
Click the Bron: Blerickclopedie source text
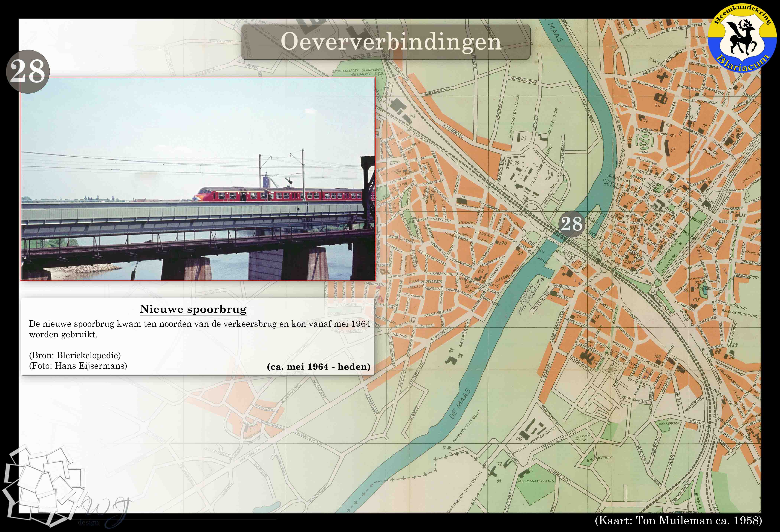tap(75, 355)
